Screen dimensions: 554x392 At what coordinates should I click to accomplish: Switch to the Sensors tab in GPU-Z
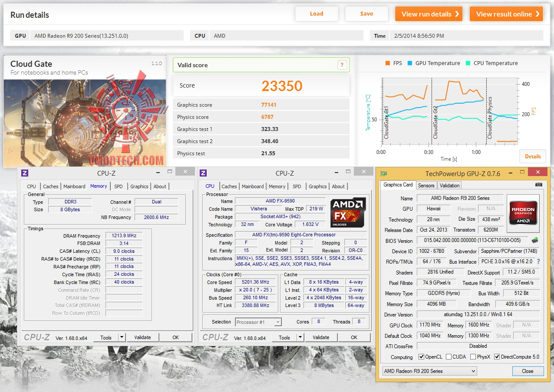click(x=426, y=186)
